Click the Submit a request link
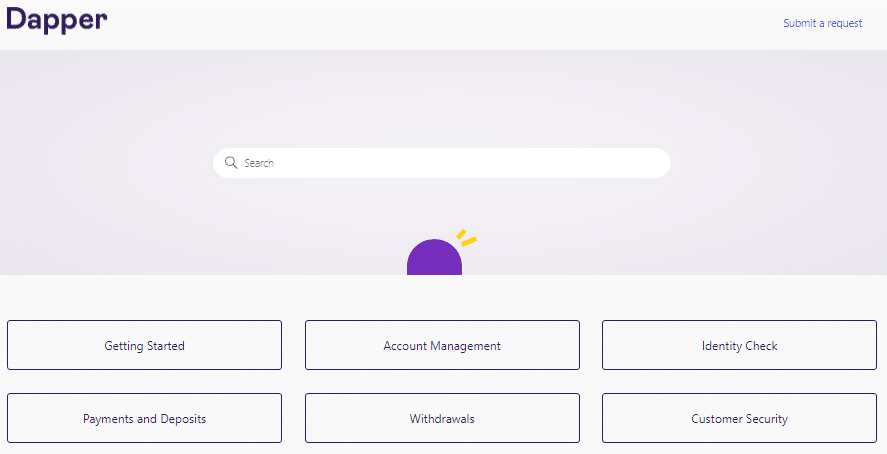Image resolution: width=887 pixels, height=454 pixels. coord(822,23)
